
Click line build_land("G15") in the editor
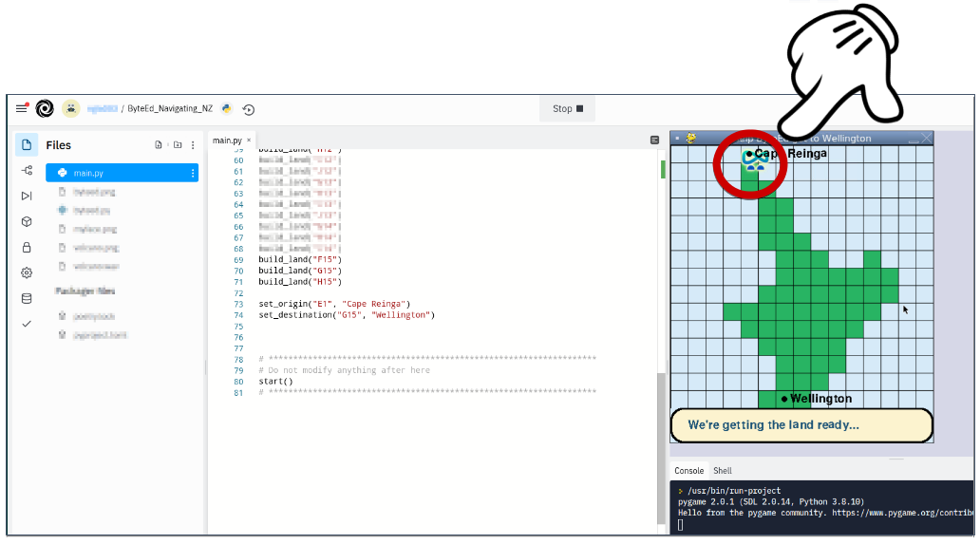pos(300,271)
